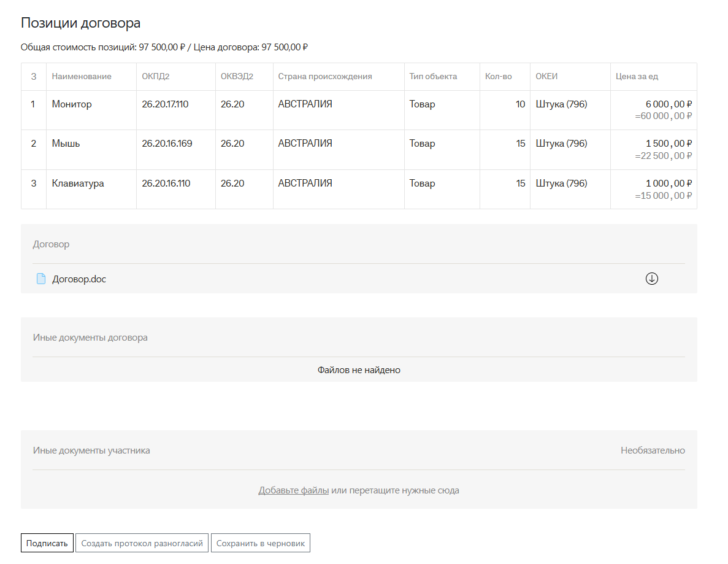Click the Тип объекта column header

pos(433,77)
